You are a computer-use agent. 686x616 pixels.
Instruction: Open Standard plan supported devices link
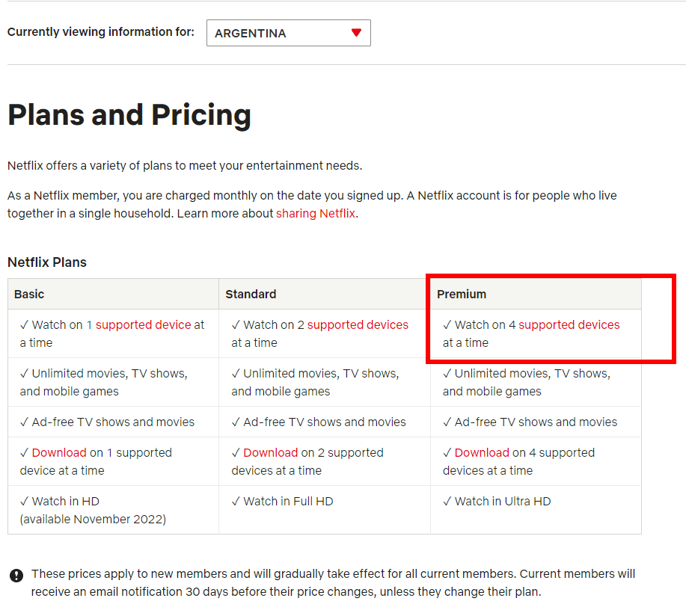point(358,325)
